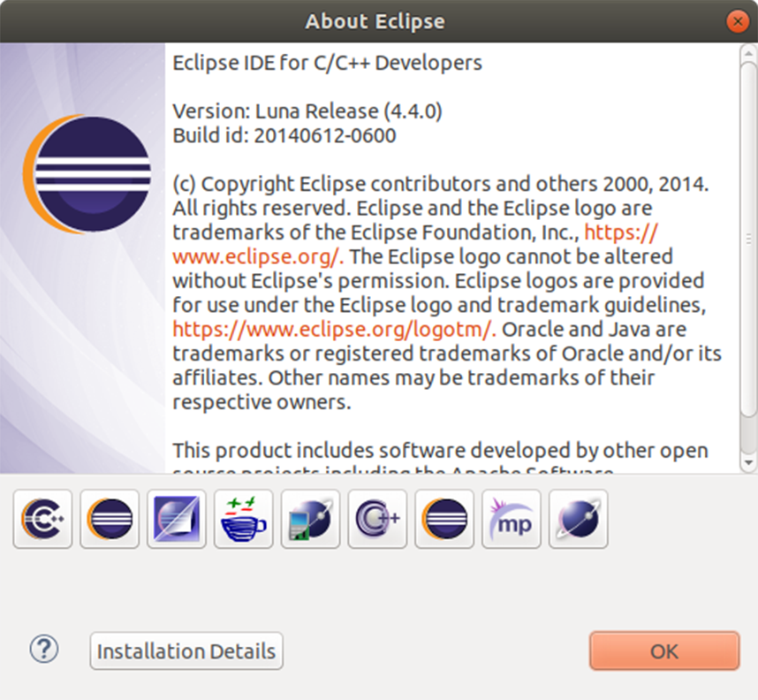Click the 'respective owners.' text line

(x=262, y=402)
